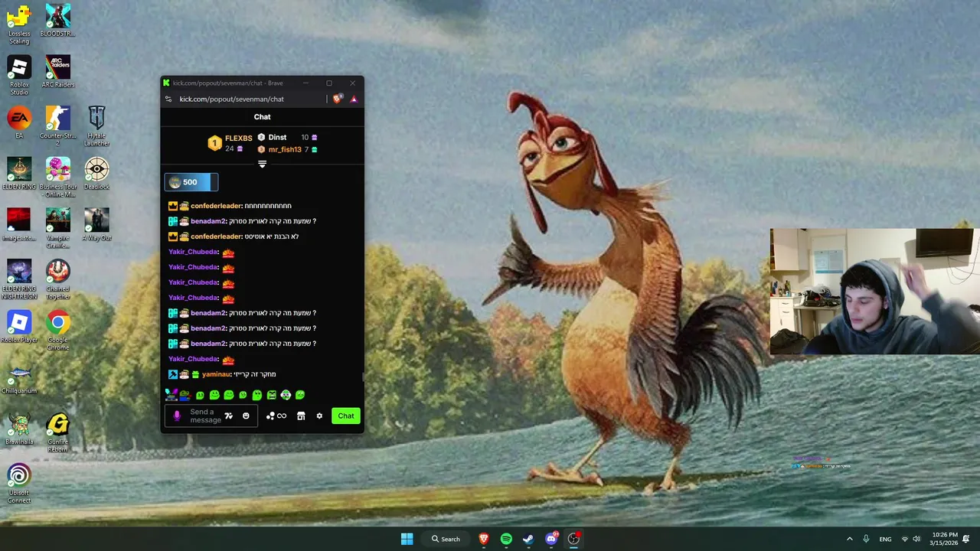Viewport: 980px width, 551px height.
Task: Click confederleader's first message username
Action: coord(216,206)
